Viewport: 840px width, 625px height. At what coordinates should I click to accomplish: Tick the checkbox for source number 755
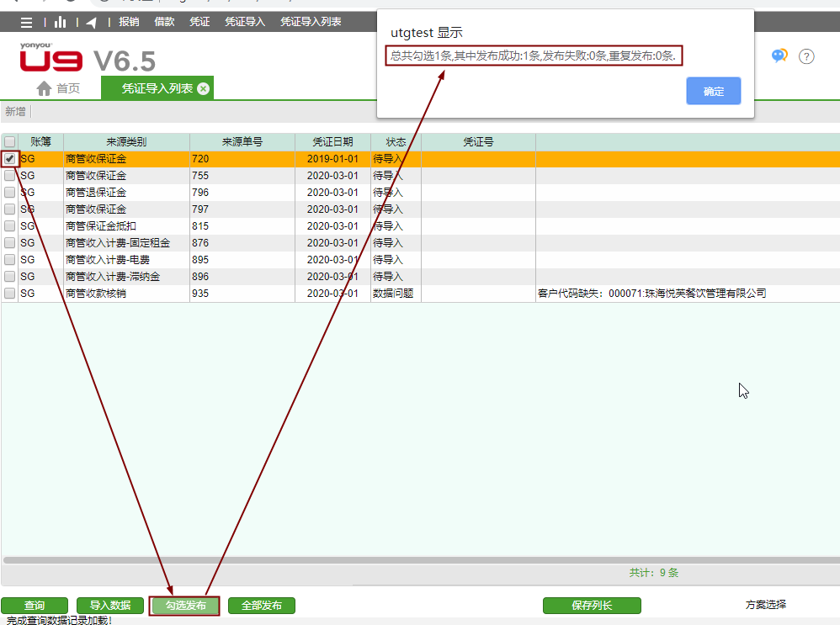[x=9, y=176]
